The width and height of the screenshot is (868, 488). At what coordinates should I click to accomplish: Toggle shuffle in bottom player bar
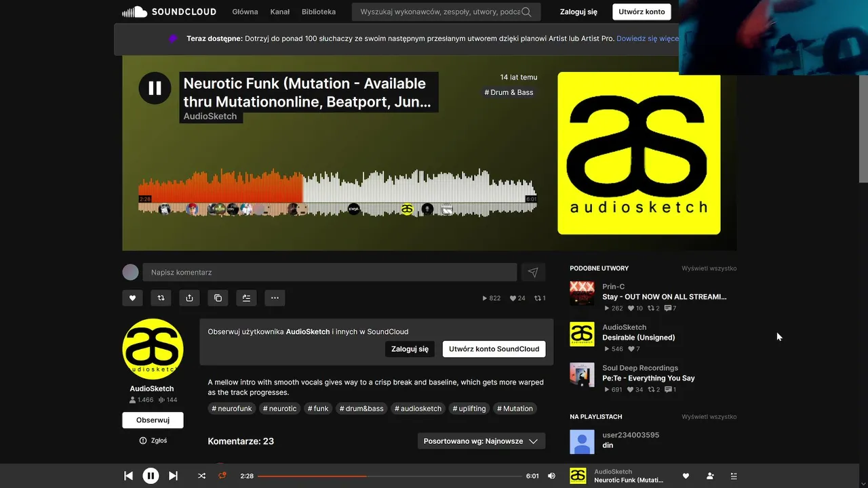pos(201,476)
